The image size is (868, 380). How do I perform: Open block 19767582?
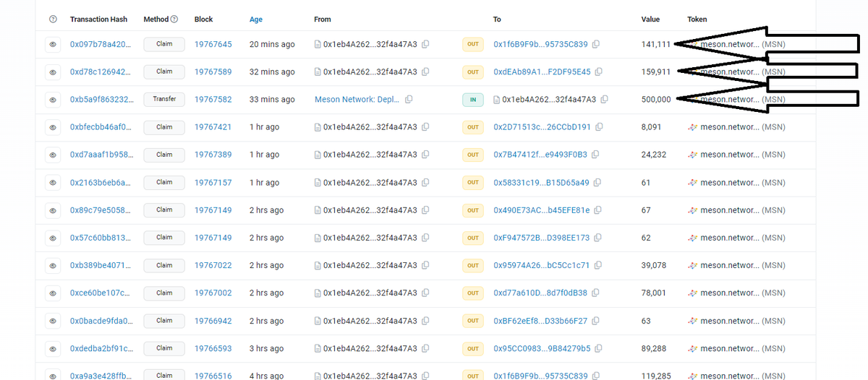[x=213, y=99]
